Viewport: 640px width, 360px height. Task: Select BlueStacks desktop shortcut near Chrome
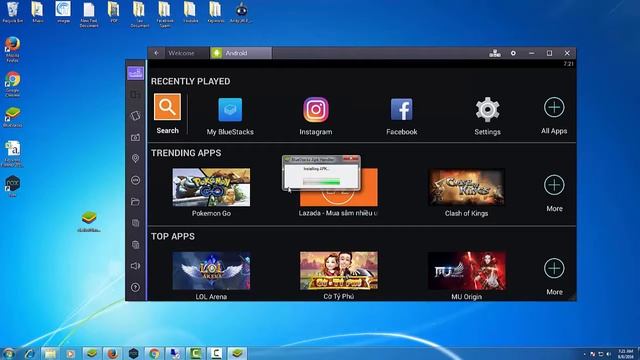pyautogui.click(x=13, y=118)
